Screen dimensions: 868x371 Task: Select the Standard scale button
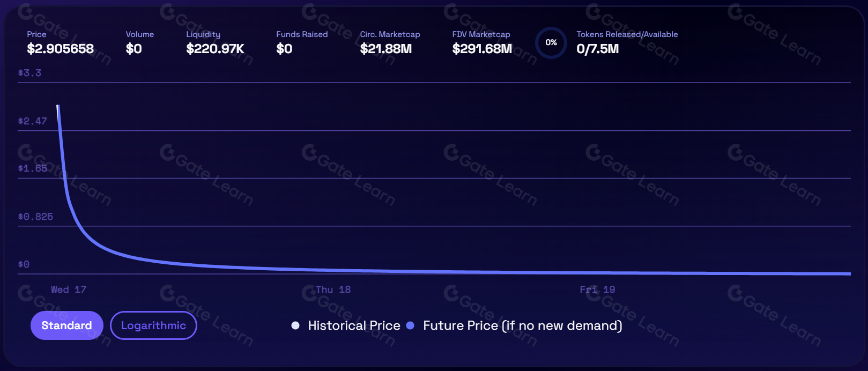(x=66, y=325)
